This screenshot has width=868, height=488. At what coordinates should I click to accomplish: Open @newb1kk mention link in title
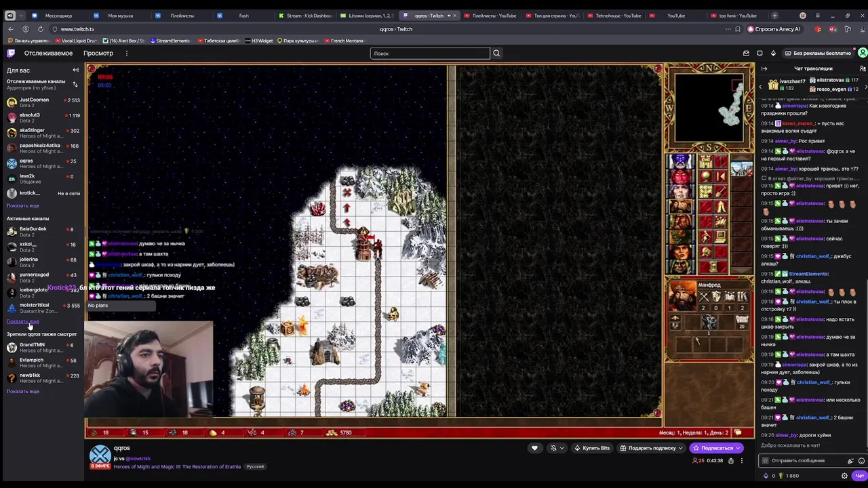pyautogui.click(x=138, y=459)
